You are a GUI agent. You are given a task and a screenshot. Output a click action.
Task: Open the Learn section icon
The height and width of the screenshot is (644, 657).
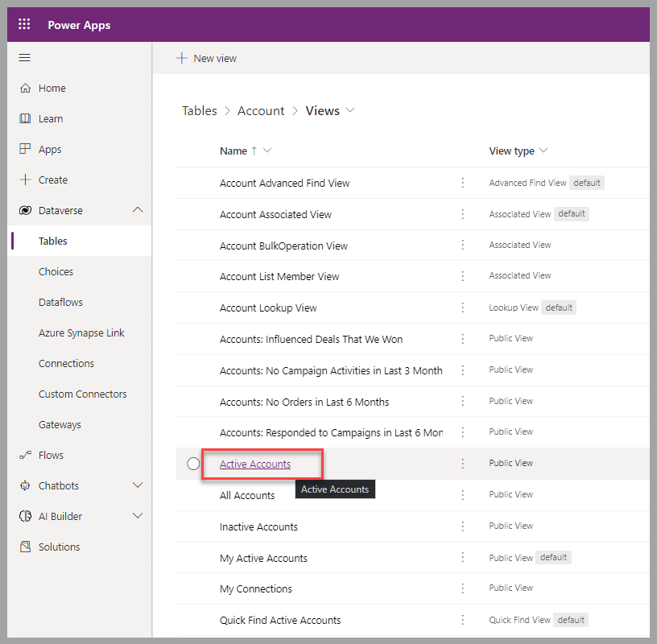tap(24, 118)
